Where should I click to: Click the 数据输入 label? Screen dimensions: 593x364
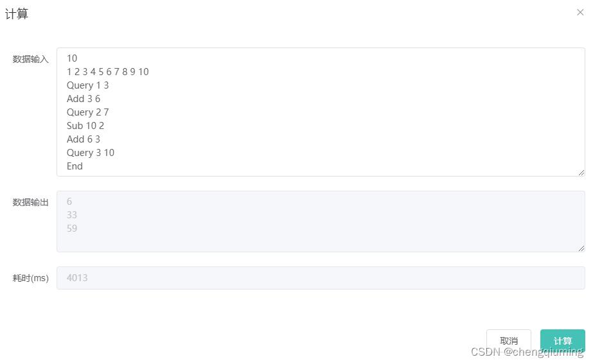(31, 59)
